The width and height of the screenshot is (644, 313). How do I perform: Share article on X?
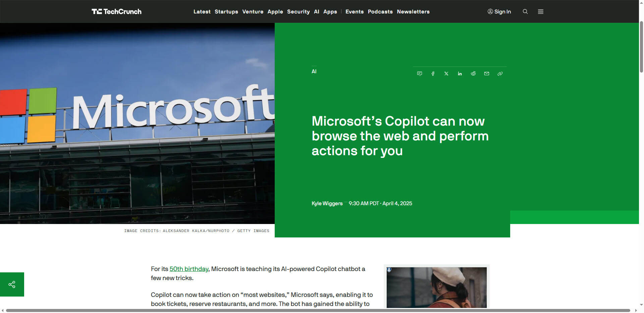tap(446, 74)
